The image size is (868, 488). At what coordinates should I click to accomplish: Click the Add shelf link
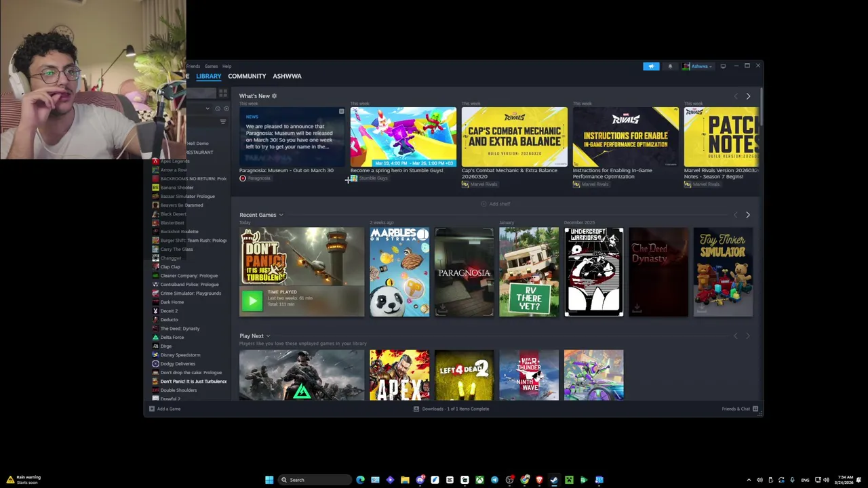496,204
